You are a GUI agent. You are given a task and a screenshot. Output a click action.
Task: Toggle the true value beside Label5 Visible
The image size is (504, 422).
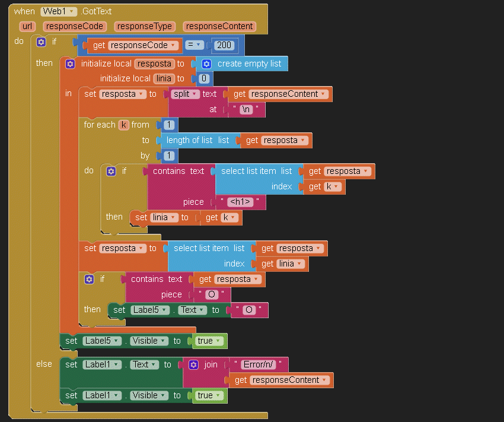point(209,341)
